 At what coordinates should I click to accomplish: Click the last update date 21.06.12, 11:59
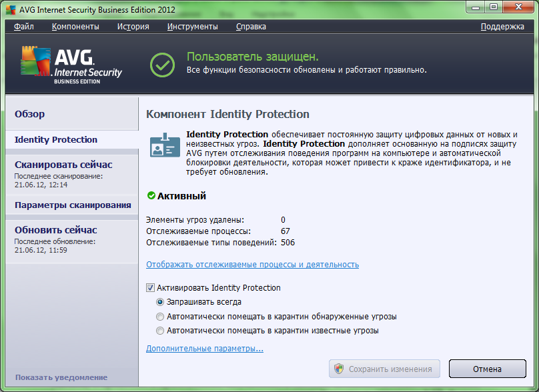click(41, 250)
